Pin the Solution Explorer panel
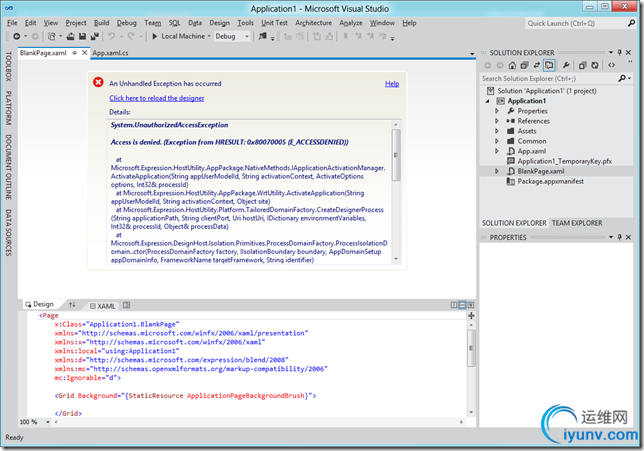The width and height of the screenshot is (644, 451). click(619, 53)
